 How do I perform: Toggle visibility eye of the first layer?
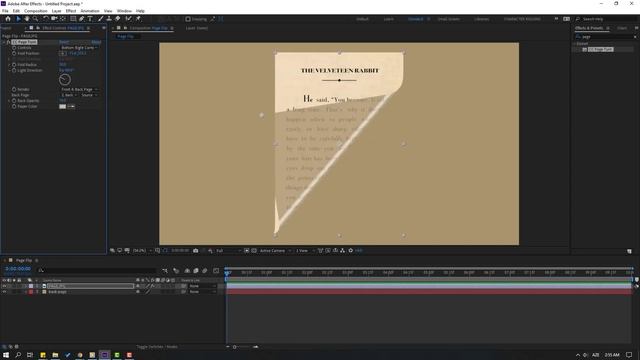pos(4,286)
